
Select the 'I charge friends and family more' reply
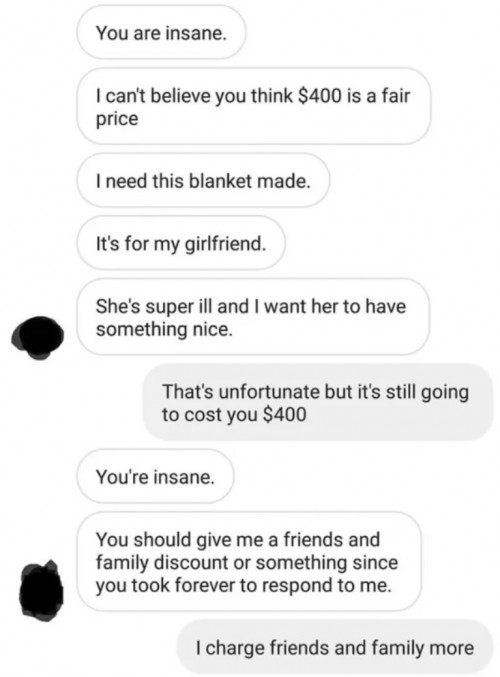click(x=335, y=648)
